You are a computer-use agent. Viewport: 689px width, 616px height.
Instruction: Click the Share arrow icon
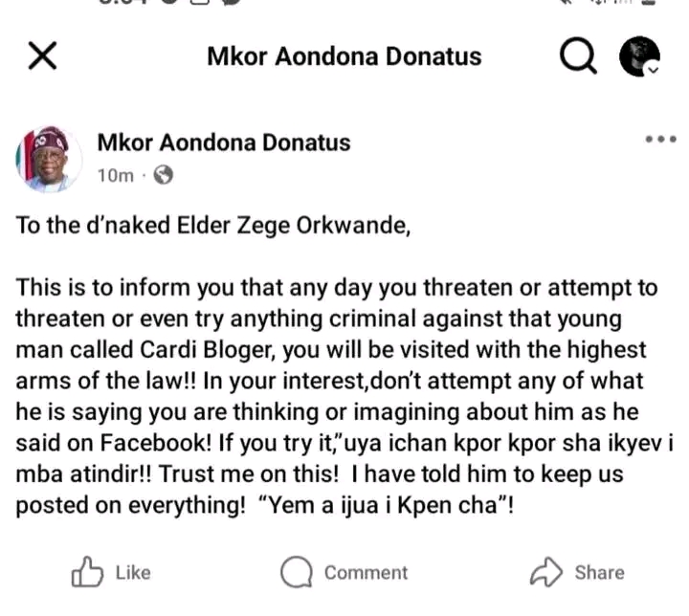[x=546, y=572]
